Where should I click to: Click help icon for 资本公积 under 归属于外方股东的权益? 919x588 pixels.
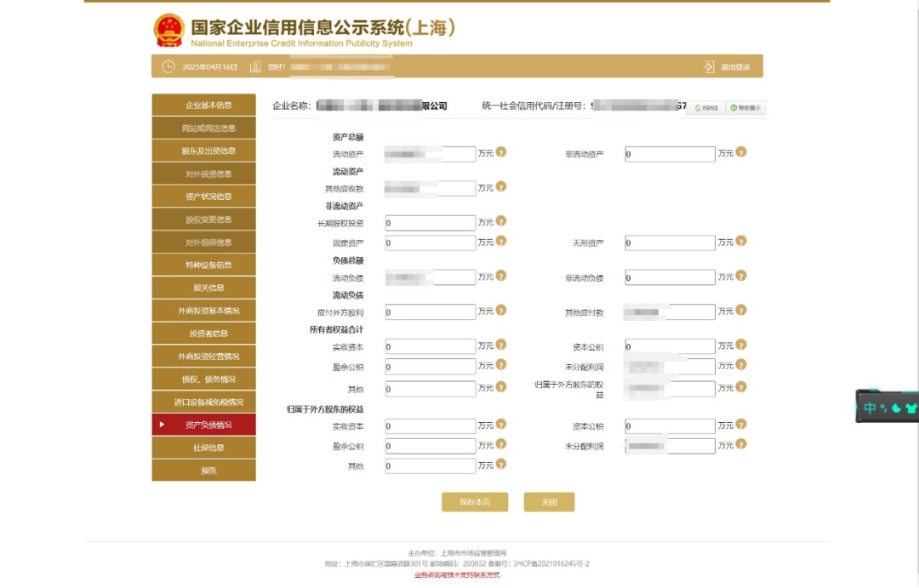[741, 425]
